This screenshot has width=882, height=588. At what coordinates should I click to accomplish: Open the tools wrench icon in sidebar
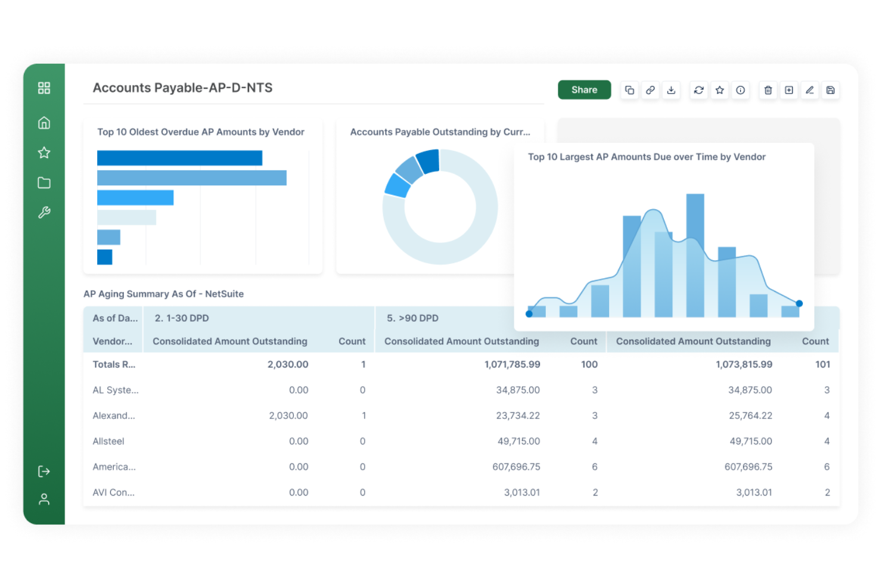[44, 212]
